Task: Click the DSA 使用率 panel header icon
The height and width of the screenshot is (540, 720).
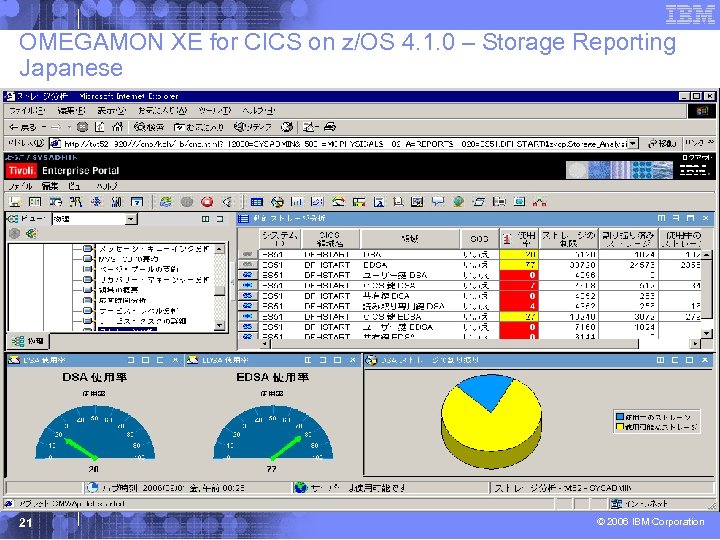Action: click(x=14, y=360)
